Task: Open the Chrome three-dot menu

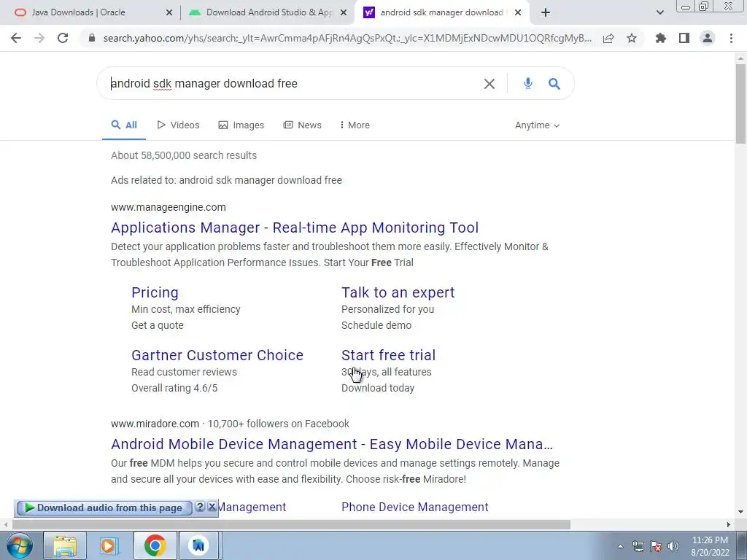Action: point(731,38)
